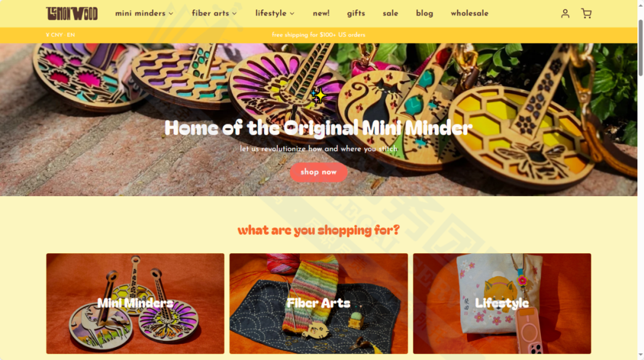
Task: Open the currency and language selector CNY · EN
Action: 60,35
